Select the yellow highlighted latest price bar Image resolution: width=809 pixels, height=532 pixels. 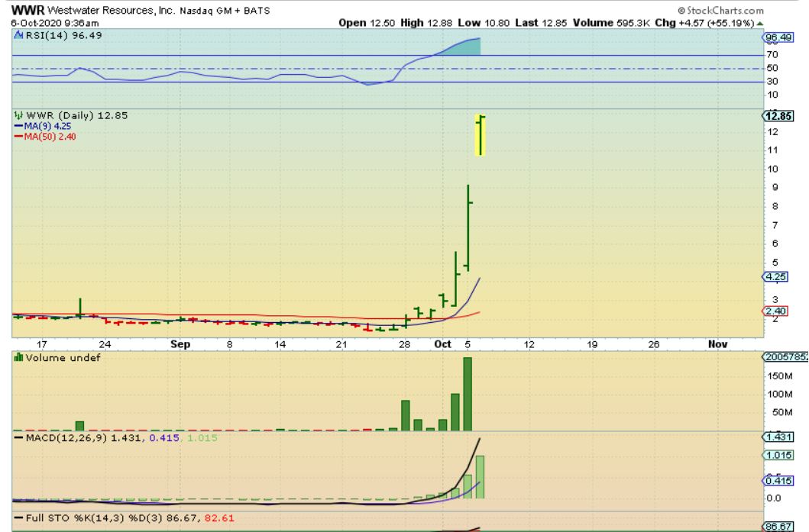(481, 135)
